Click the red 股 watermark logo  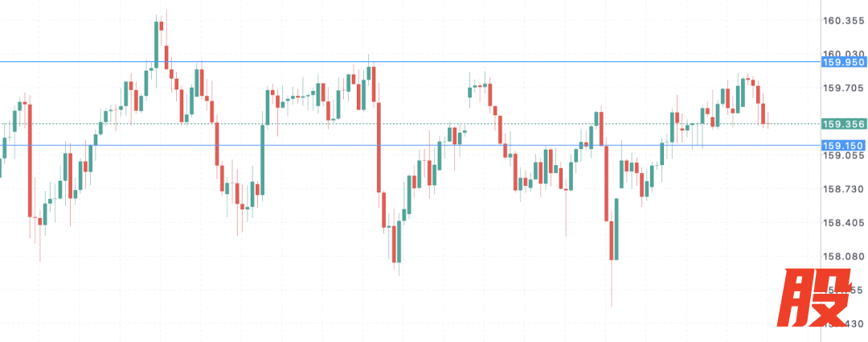point(814,298)
